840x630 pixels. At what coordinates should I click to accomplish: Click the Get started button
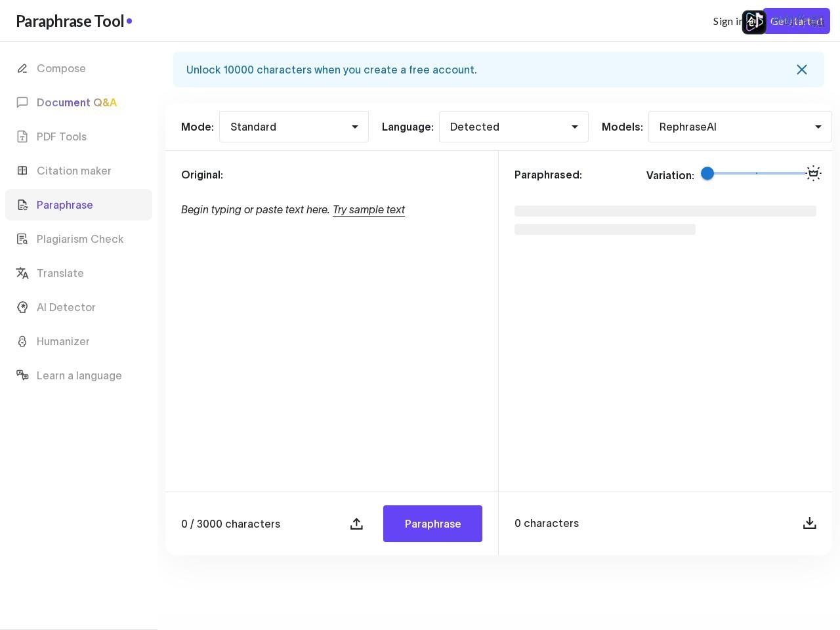[797, 21]
